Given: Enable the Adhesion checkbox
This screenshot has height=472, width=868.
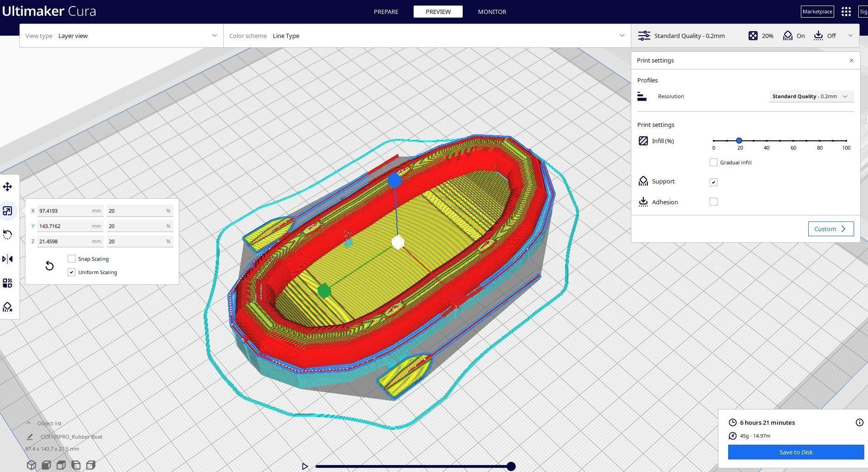Looking at the screenshot, I should 713,202.
